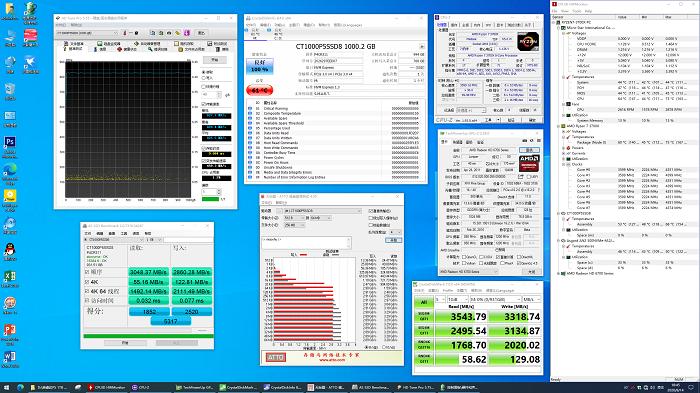Open the drive selection dropdown in HD Tune
This screenshot has width=700, height=393.
87,33
